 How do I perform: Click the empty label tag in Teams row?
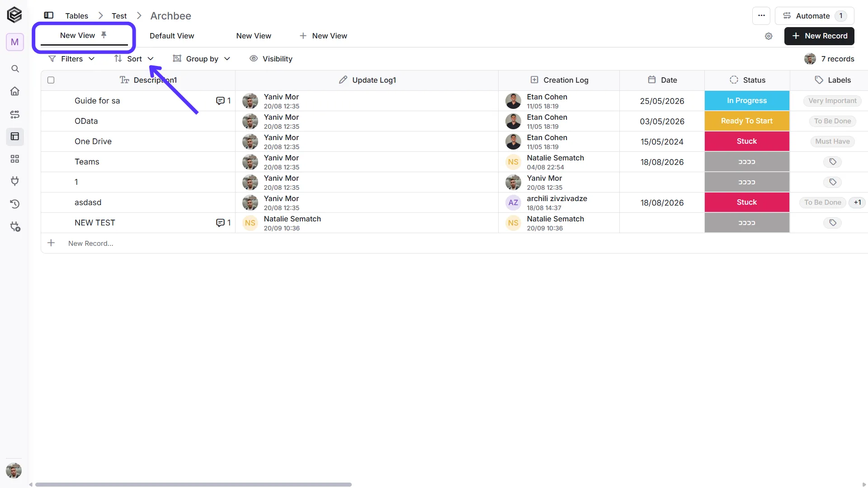tap(832, 162)
